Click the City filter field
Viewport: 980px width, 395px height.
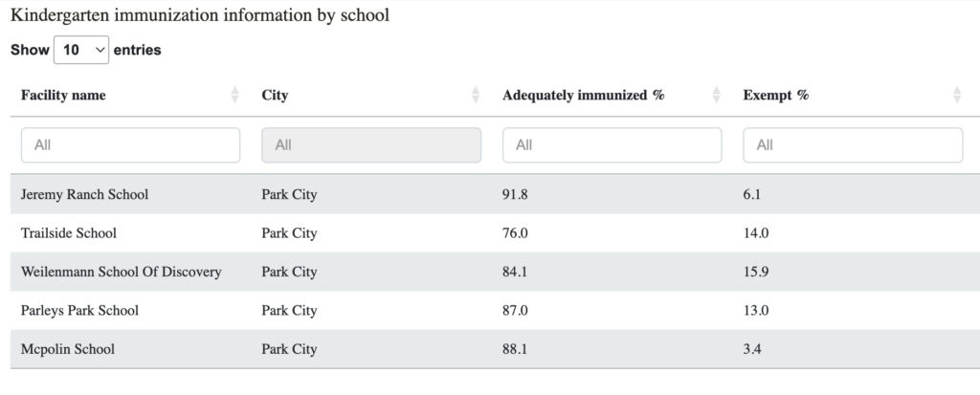[x=371, y=145]
